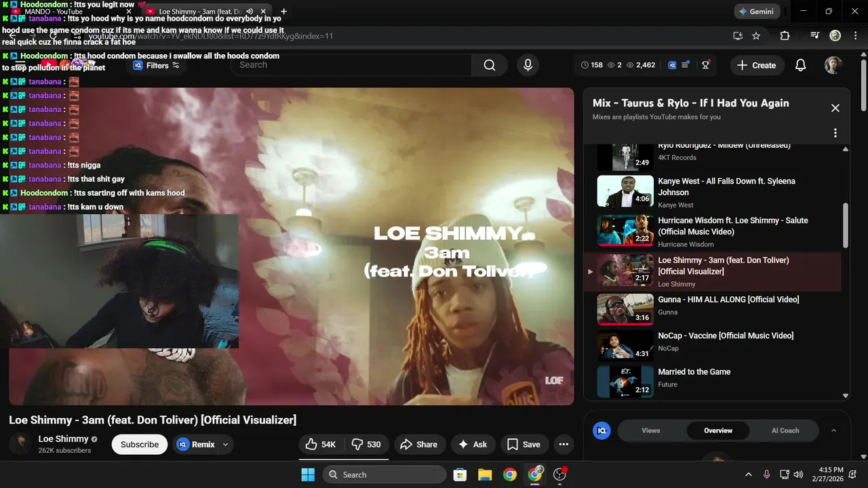Click the Windows taskbar Search box

click(384, 474)
